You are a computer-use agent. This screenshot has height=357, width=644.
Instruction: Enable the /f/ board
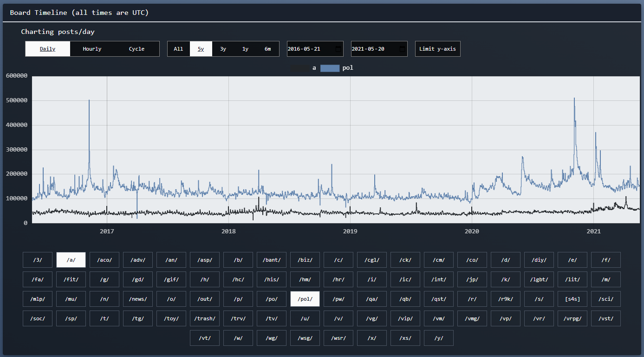pyautogui.click(x=606, y=260)
